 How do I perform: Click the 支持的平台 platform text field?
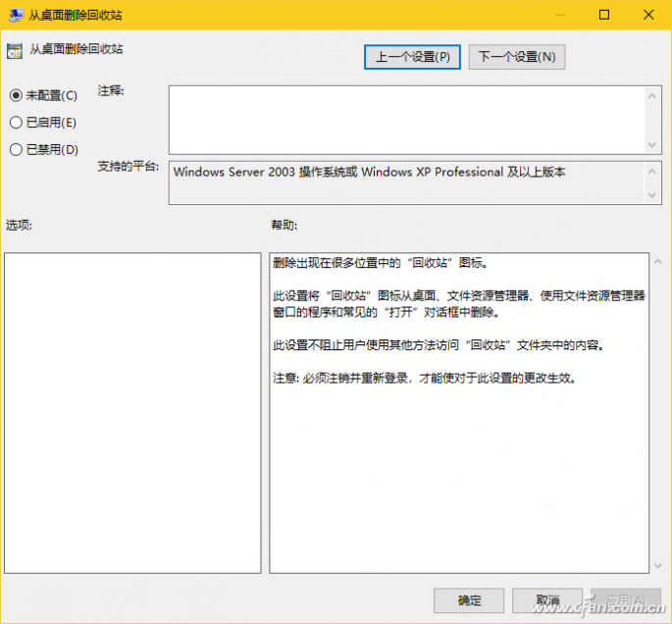click(407, 182)
